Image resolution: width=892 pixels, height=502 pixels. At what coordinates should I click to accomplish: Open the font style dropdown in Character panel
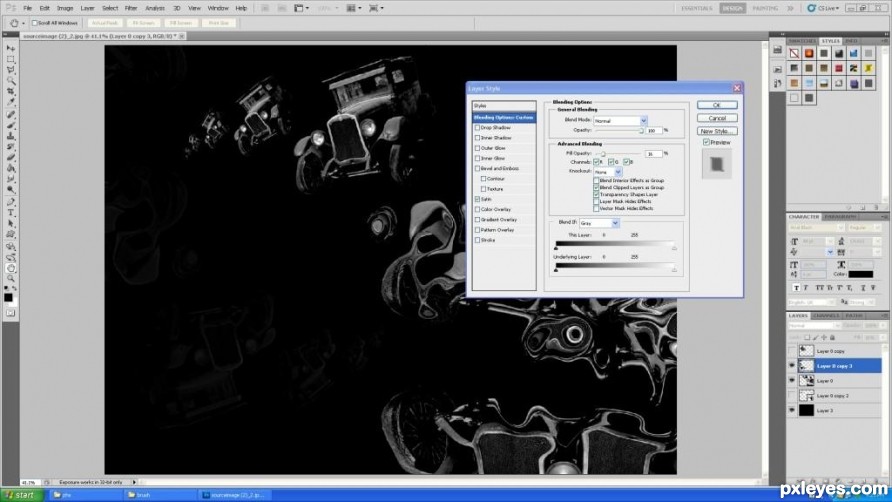[x=864, y=228]
